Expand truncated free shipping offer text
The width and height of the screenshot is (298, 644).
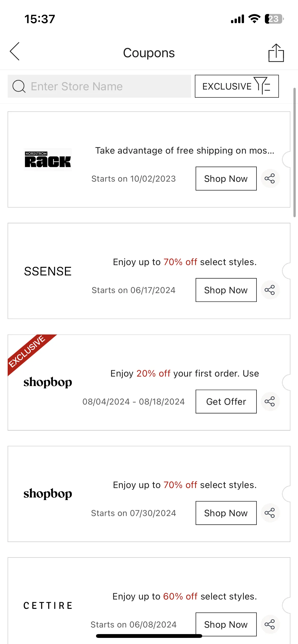point(185,151)
